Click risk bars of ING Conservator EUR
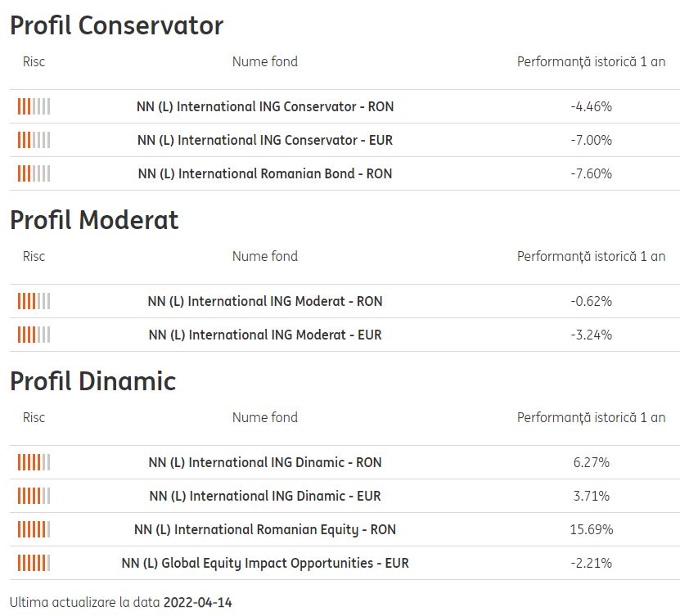Screen dimensions: 680x616 point(34,140)
